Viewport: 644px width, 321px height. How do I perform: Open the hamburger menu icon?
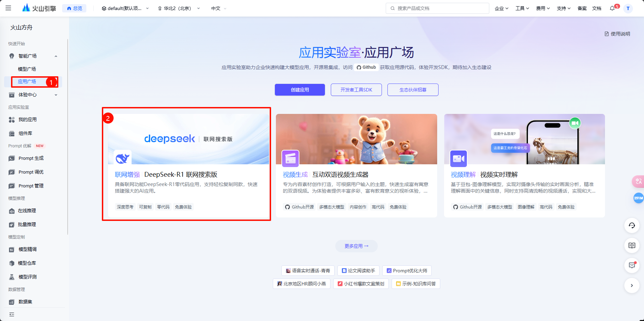click(8, 8)
